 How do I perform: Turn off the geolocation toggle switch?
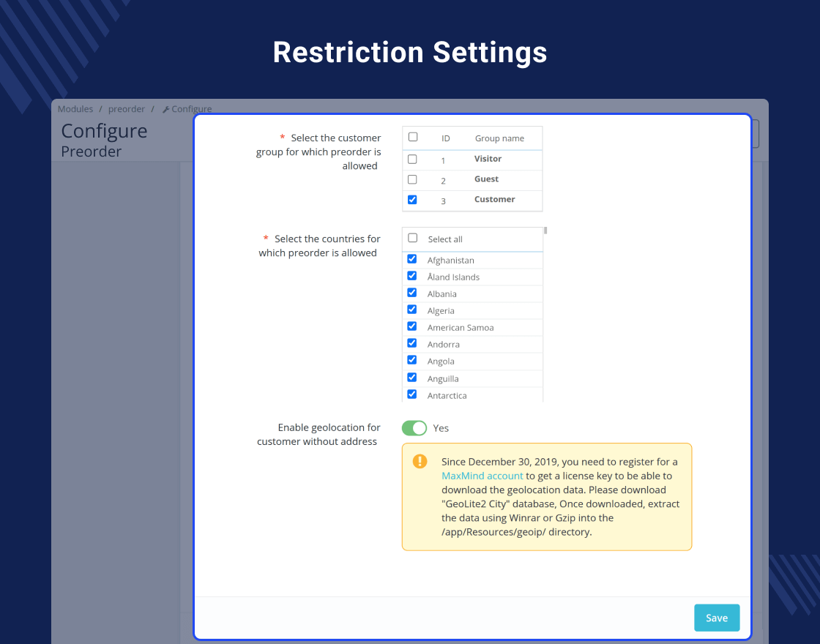[414, 428]
